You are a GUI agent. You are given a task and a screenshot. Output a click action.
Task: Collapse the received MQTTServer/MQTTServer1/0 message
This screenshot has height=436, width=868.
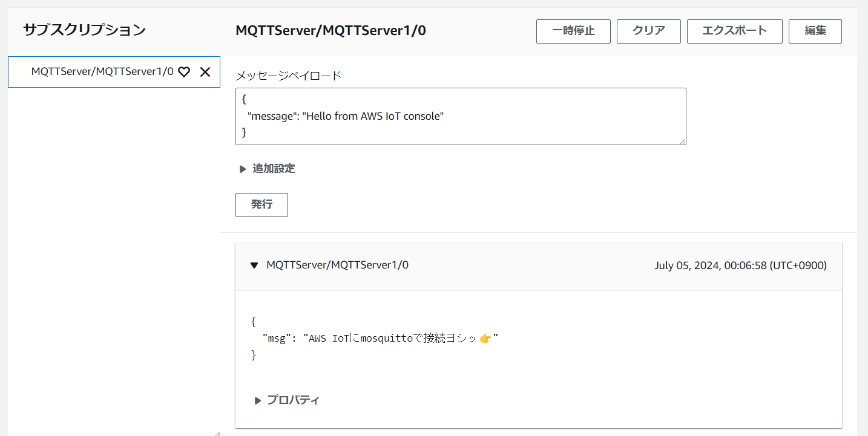pos(254,265)
